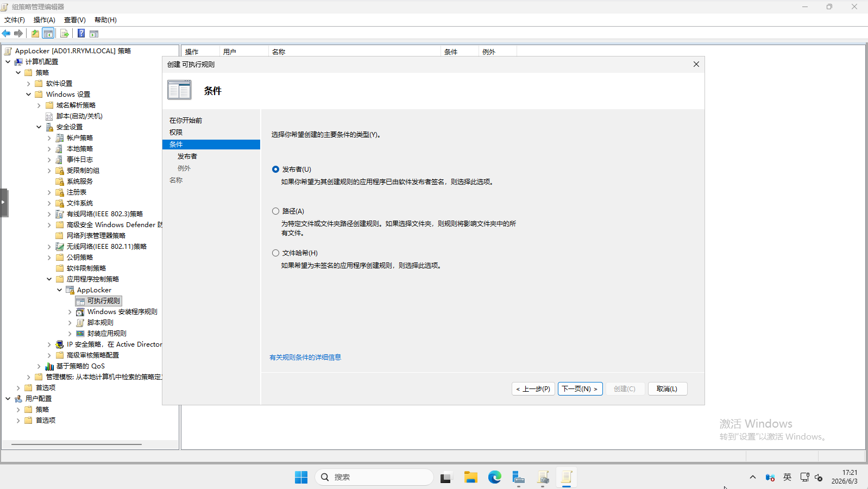868x489 pixels.
Task: Expand the 帐户策略 node
Action: 49,138
